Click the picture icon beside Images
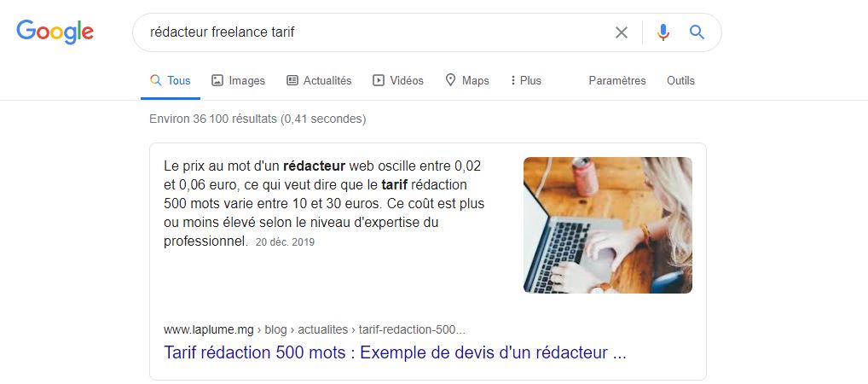This screenshot has width=868, height=384. click(x=217, y=80)
